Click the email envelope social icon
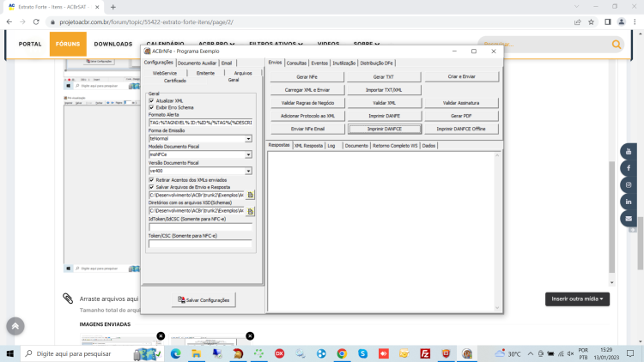Viewport: 644px width, 362px height. click(x=629, y=219)
